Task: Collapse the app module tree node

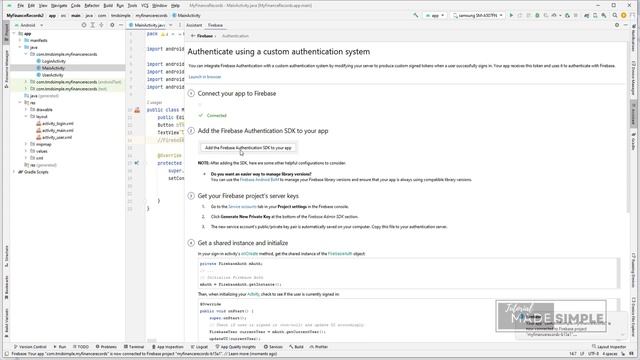Action: point(15,33)
